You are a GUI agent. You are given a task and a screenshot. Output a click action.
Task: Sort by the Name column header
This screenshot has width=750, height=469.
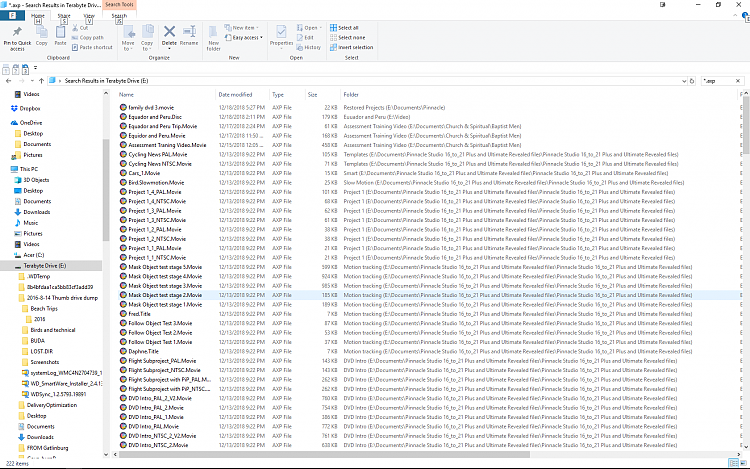tap(165, 95)
